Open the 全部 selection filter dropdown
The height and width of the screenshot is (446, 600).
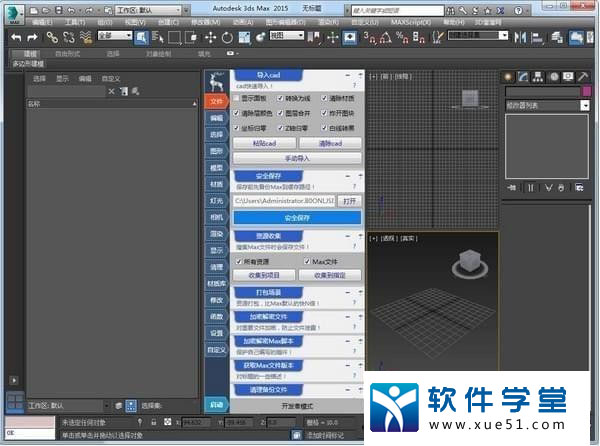coord(114,36)
